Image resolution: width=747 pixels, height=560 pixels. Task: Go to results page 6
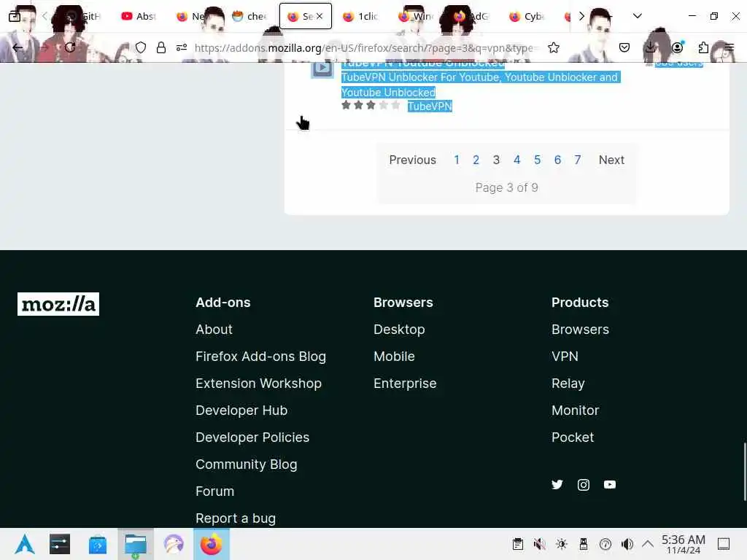(x=557, y=160)
